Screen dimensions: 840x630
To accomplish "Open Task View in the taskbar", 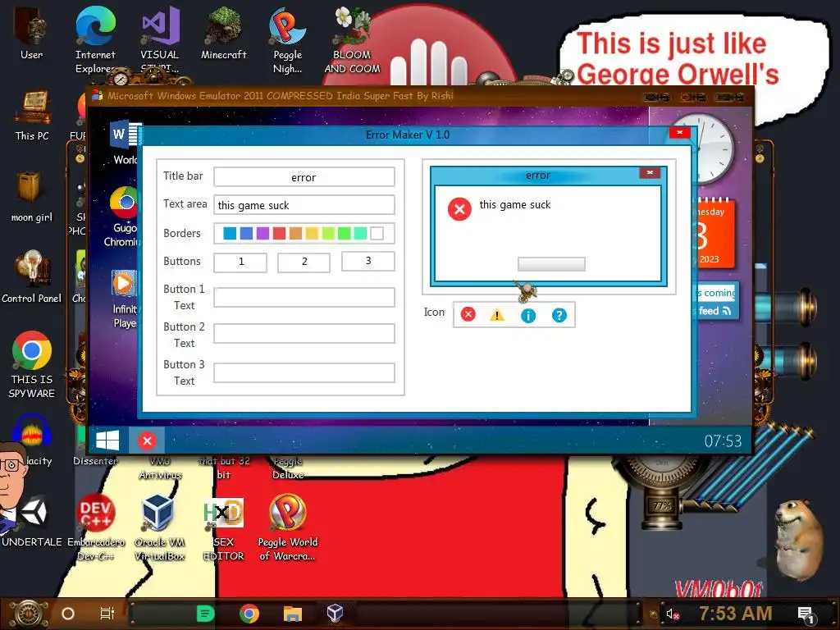I will pyautogui.click(x=107, y=614).
